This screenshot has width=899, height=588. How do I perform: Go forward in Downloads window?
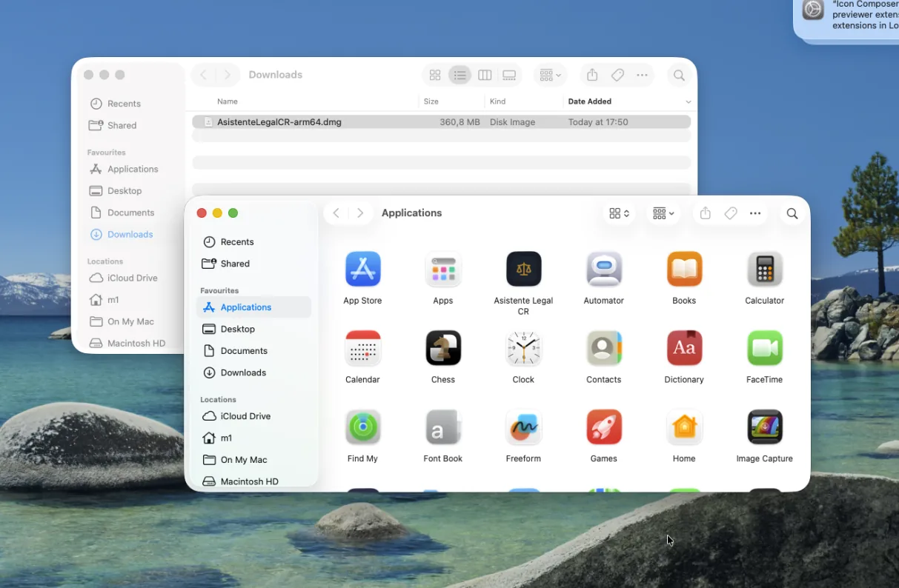pyautogui.click(x=228, y=75)
